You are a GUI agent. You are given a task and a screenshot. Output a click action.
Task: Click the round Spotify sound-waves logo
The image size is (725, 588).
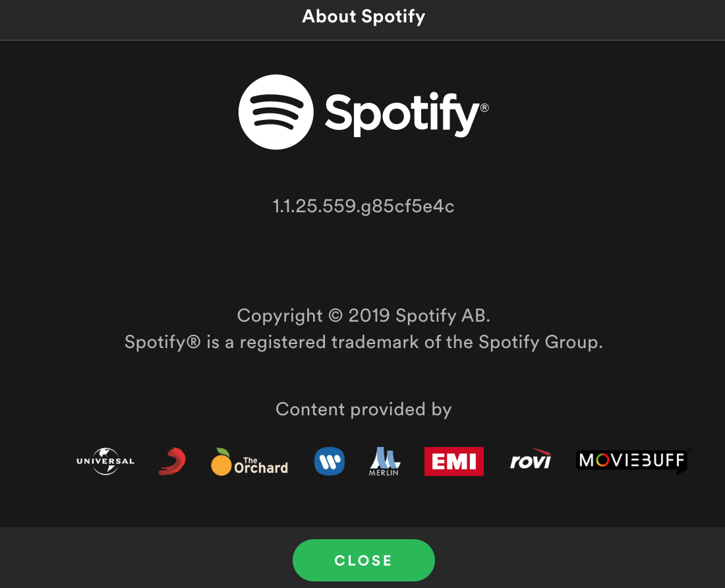(276, 112)
